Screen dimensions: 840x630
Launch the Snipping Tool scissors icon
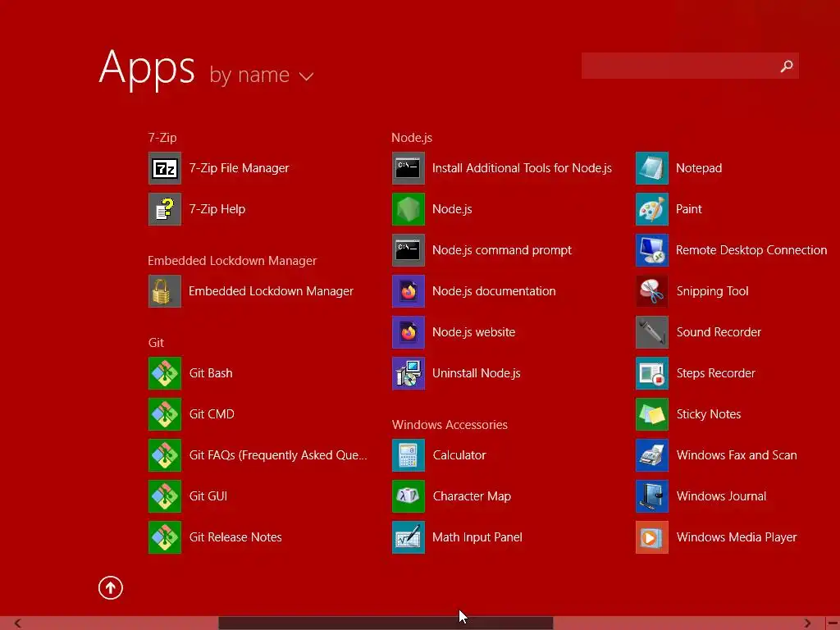pos(652,291)
